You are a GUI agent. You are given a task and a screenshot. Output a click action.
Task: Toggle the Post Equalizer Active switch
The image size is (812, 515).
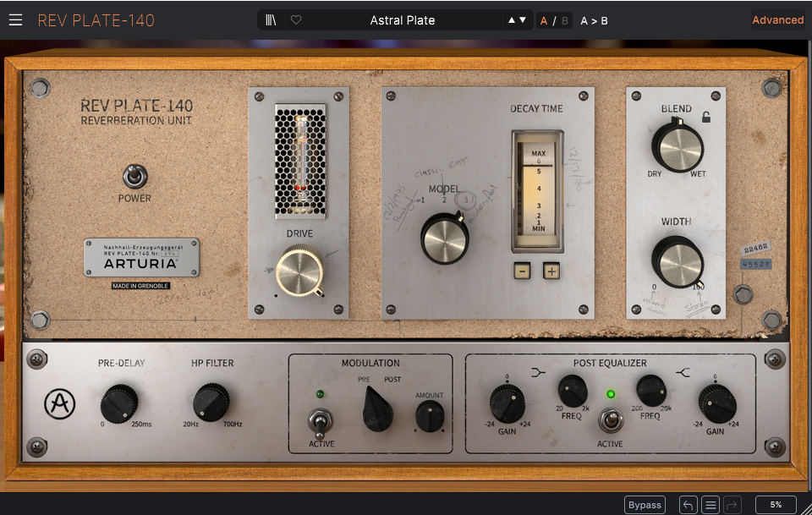pyautogui.click(x=609, y=419)
